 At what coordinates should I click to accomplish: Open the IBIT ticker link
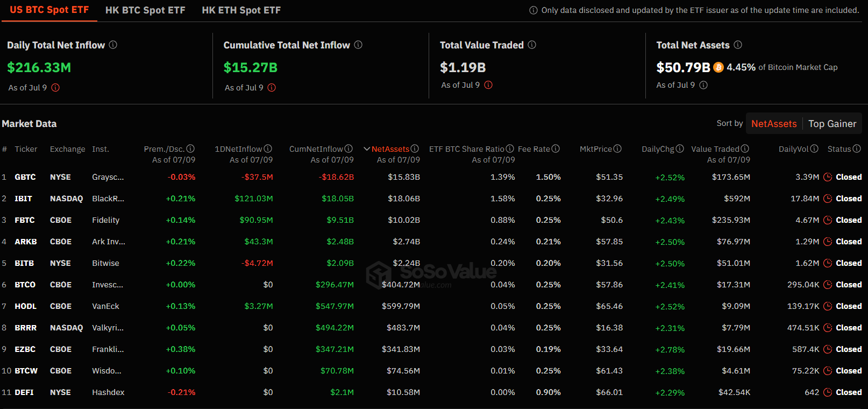point(23,199)
